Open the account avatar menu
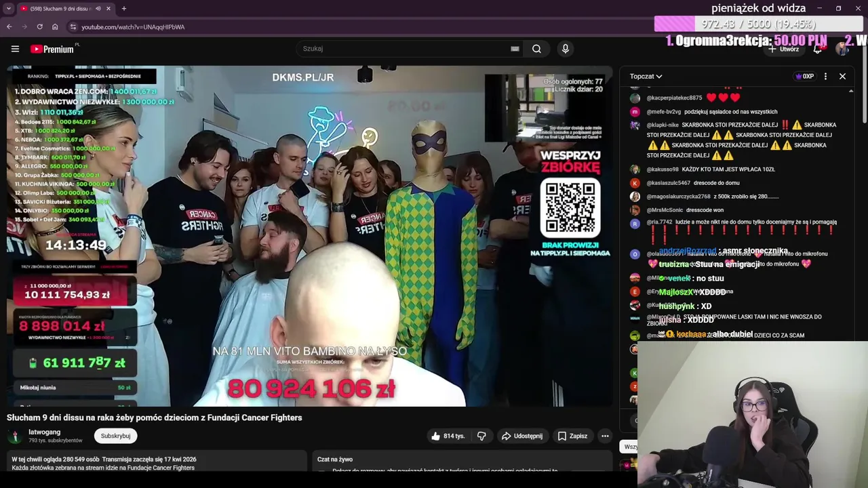This screenshot has height=488, width=868. click(x=842, y=49)
